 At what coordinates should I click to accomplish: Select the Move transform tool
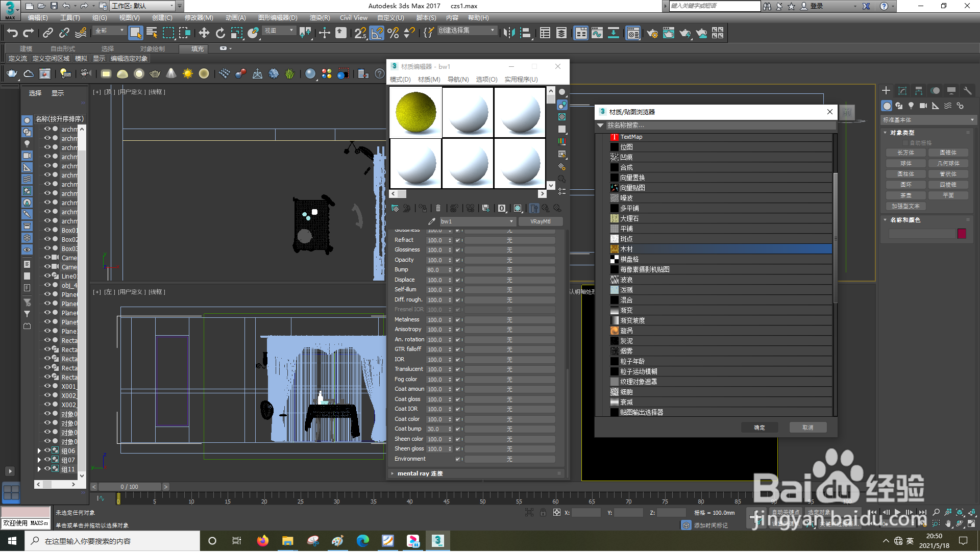(x=204, y=33)
